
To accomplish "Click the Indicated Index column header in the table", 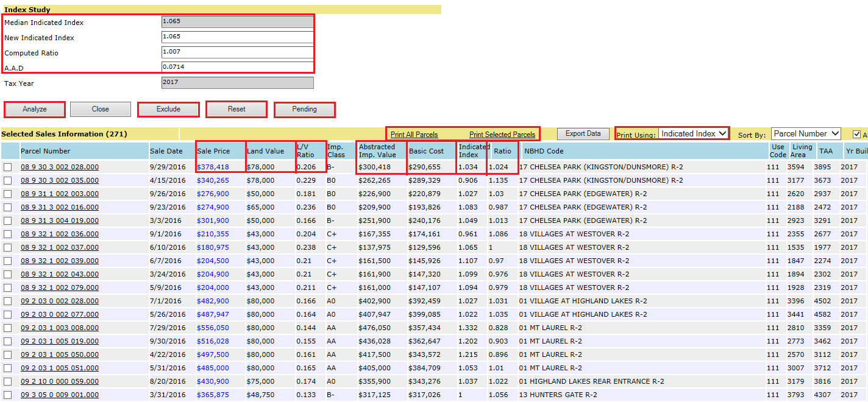I will click(x=472, y=151).
